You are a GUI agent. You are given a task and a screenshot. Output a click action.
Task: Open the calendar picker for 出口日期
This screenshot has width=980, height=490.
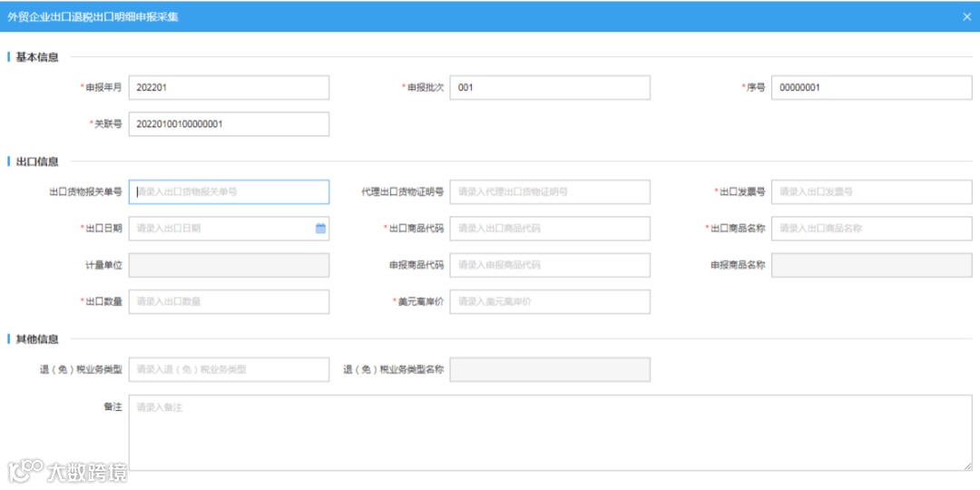[320, 229]
